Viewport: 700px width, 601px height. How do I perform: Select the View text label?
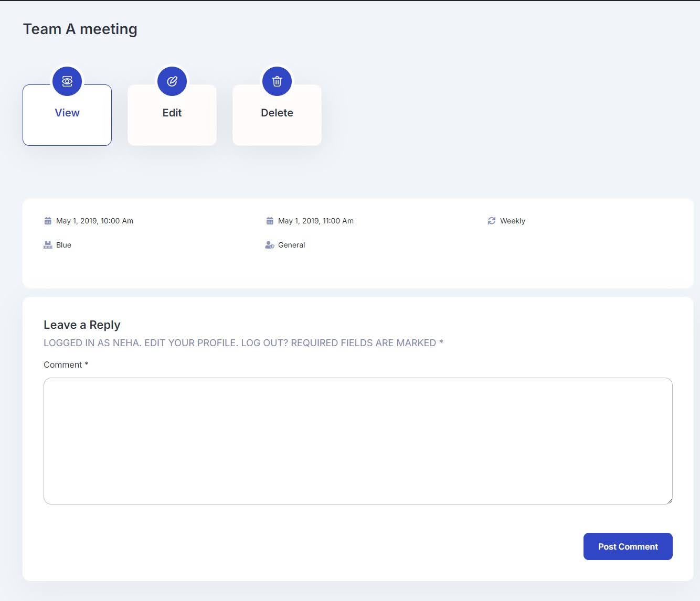67,113
